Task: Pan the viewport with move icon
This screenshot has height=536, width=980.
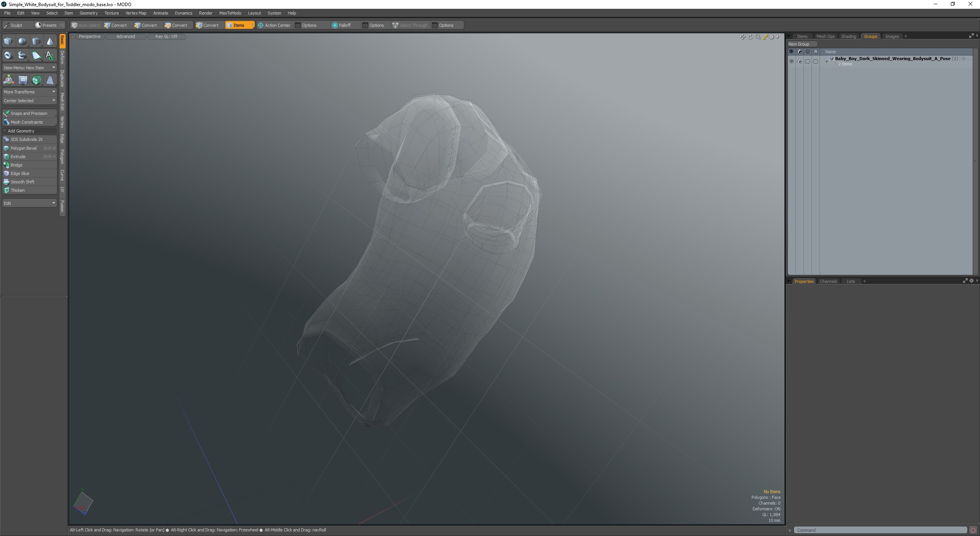Action: point(742,37)
